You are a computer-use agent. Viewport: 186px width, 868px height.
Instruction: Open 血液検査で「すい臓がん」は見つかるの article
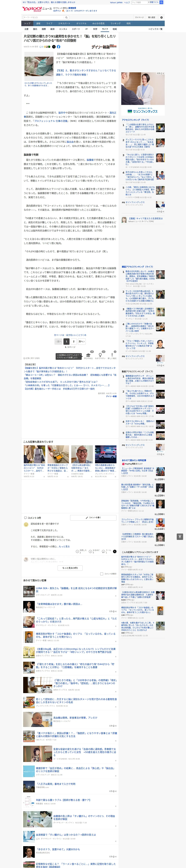(66, 835)
